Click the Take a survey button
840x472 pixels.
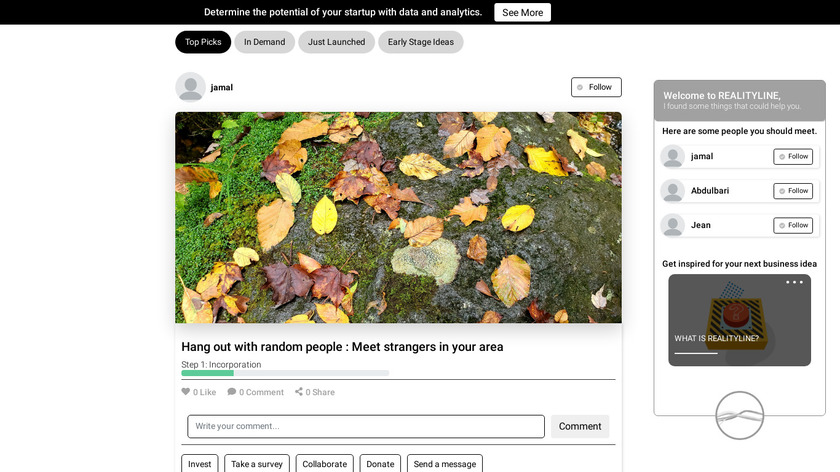pyautogui.click(x=257, y=463)
